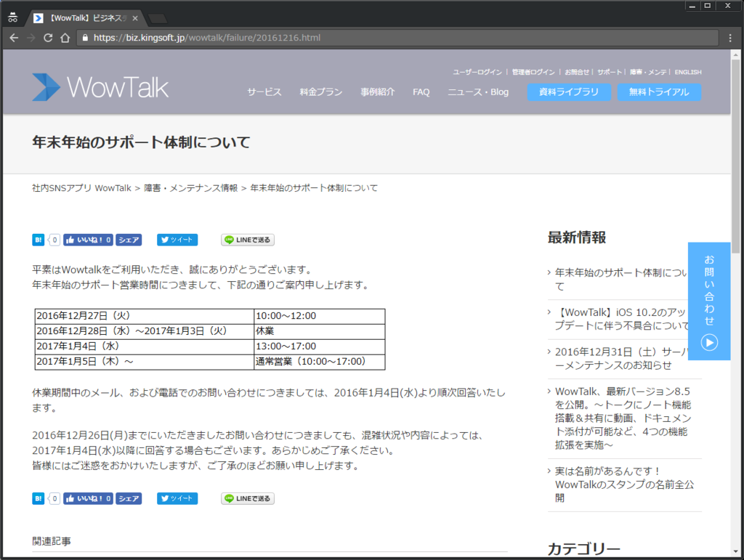Open the お問い合わせ floating side panel
The height and width of the screenshot is (560, 744).
pyautogui.click(x=709, y=301)
